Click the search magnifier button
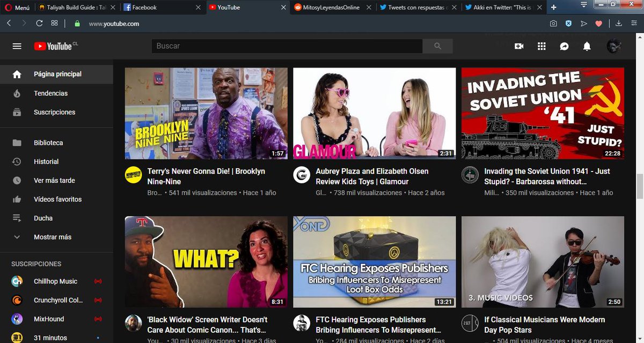 [438, 46]
